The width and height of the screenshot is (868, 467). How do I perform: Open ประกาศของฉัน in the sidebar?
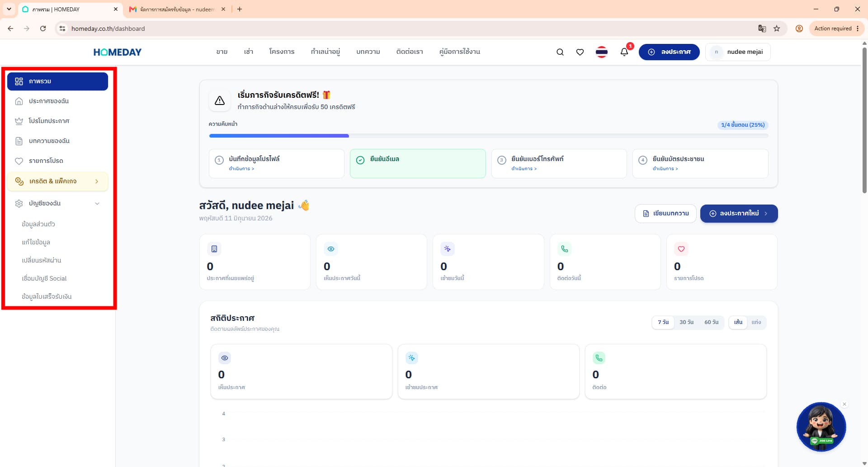[x=57, y=101]
